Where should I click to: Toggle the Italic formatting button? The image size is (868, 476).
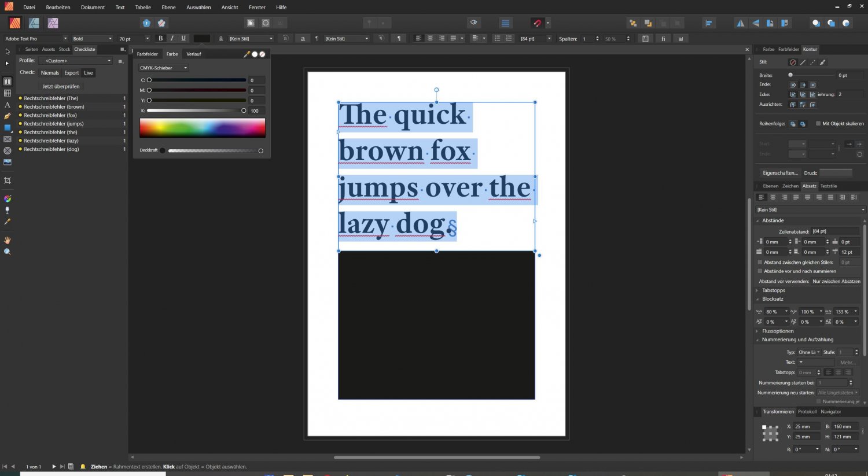(x=172, y=39)
